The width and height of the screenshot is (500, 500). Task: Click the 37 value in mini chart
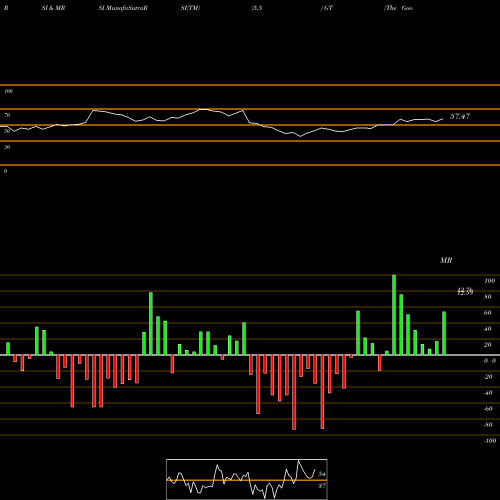[322, 486]
